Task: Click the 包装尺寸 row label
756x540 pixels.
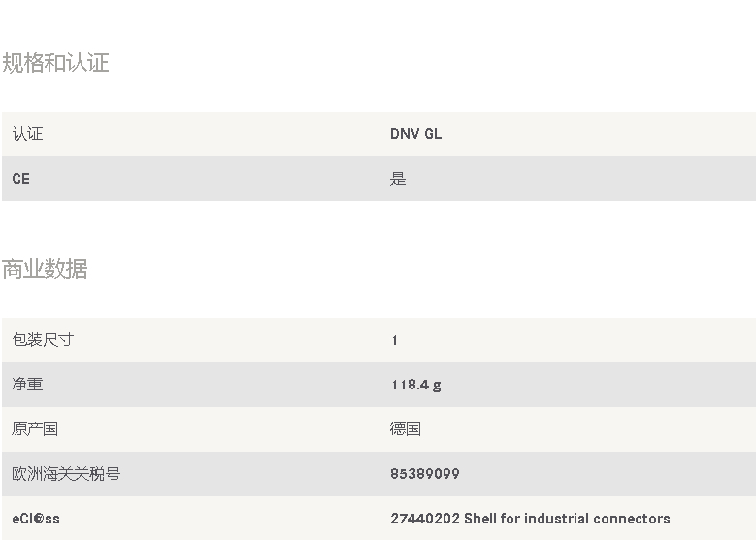Action: (43, 340)
